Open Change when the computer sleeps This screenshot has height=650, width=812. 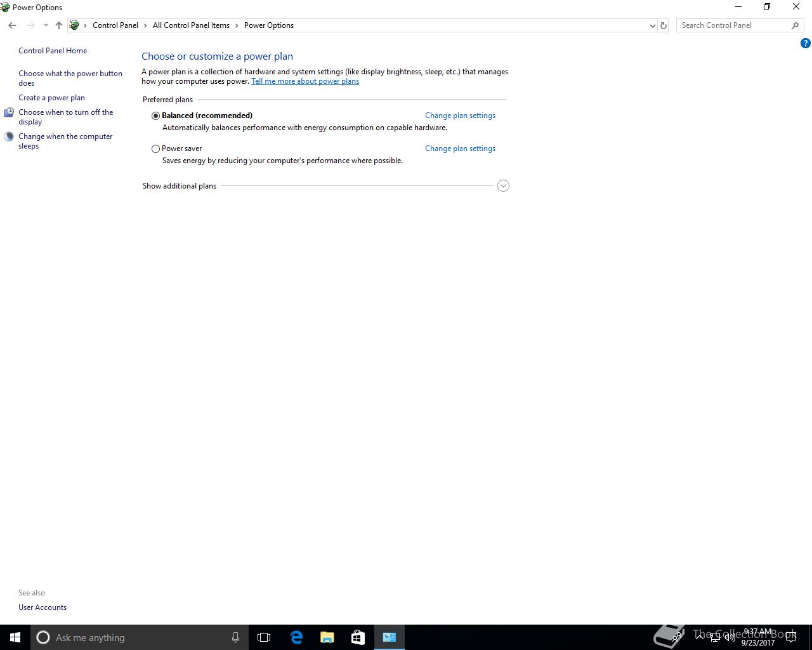65,141
